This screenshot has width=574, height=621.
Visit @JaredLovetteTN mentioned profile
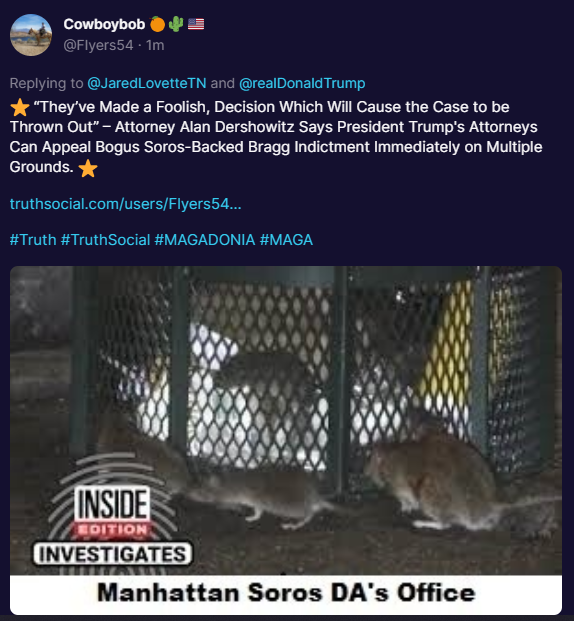[147, 83]
